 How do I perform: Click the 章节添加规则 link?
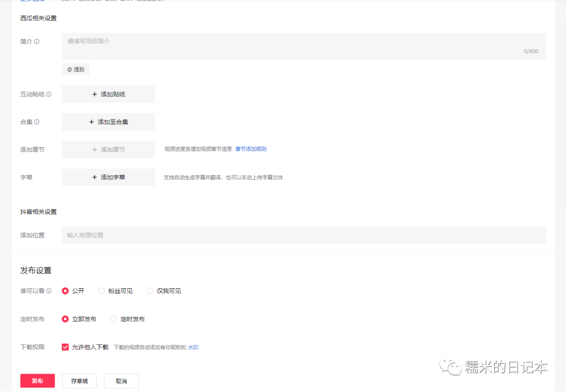click(252, 149)
